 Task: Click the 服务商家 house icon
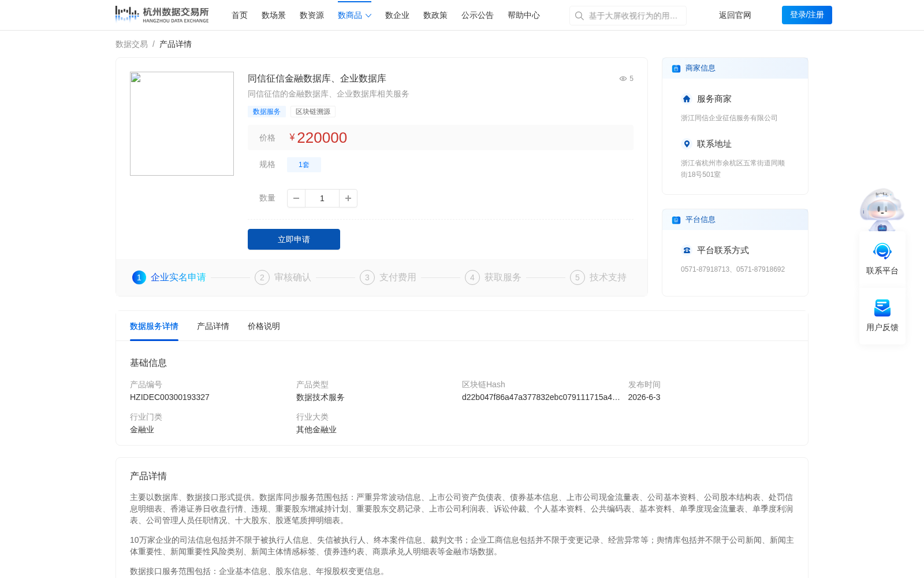(x=687, y=99)
